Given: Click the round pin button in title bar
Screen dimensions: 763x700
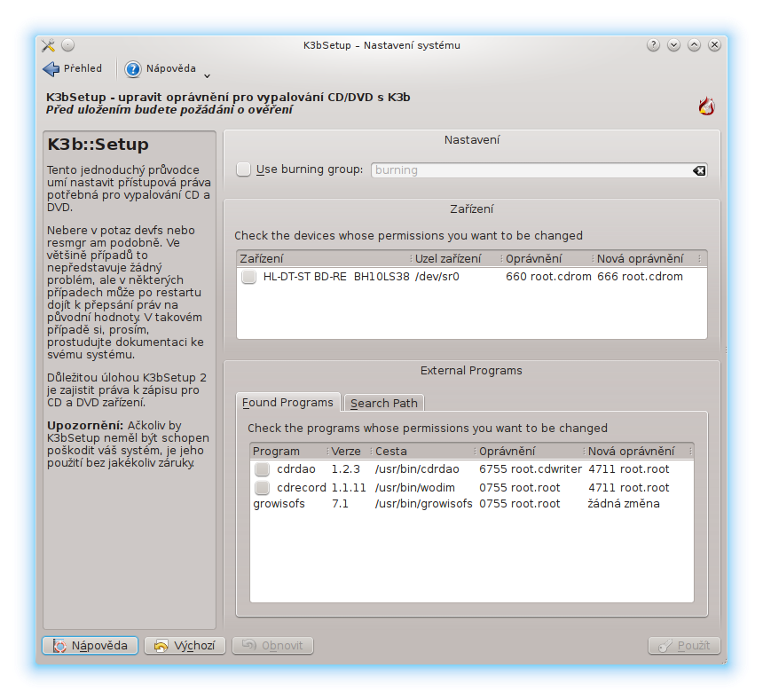Looking at the screenshot, I should point(67,45).
